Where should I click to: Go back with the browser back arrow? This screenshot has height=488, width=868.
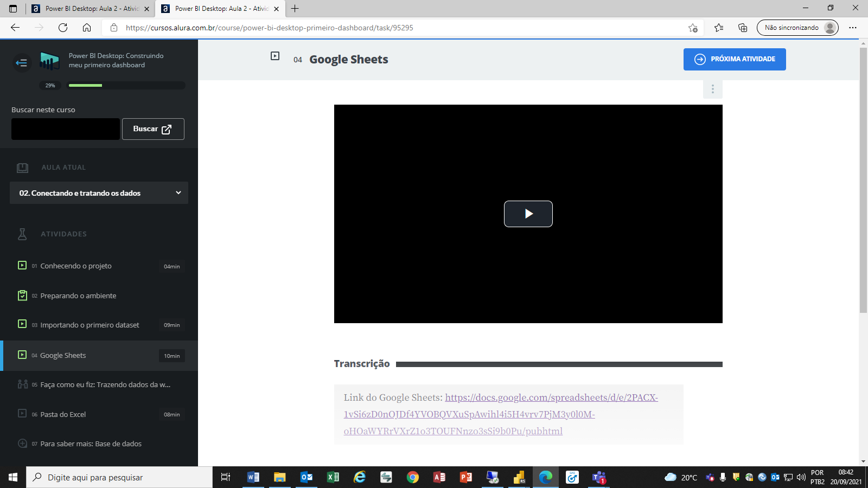click(x=15, y=28)
